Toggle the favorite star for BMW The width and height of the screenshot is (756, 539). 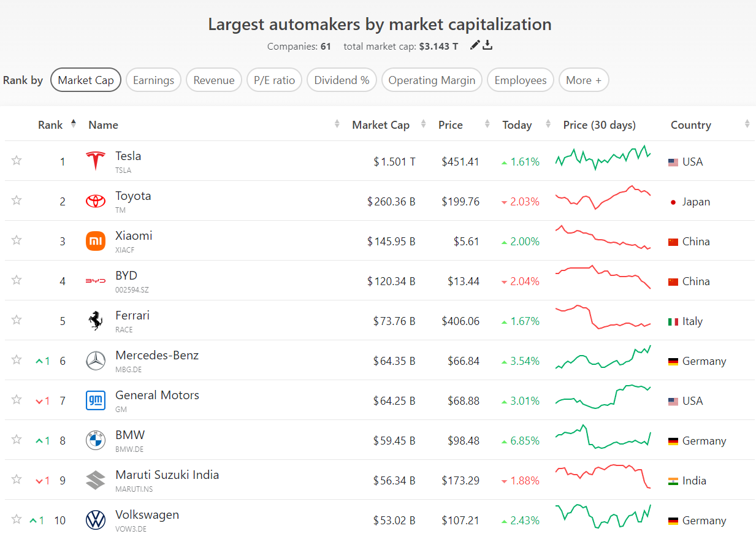(17, 440)
